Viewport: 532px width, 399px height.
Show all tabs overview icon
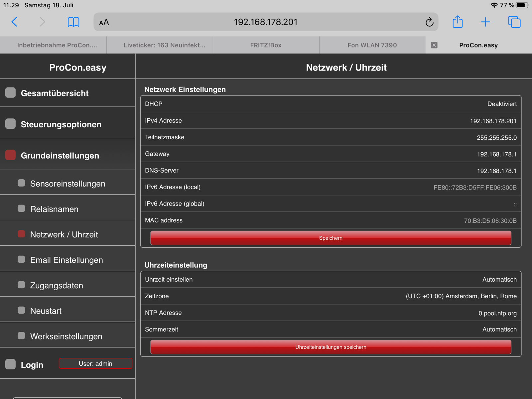pos(514,22)
